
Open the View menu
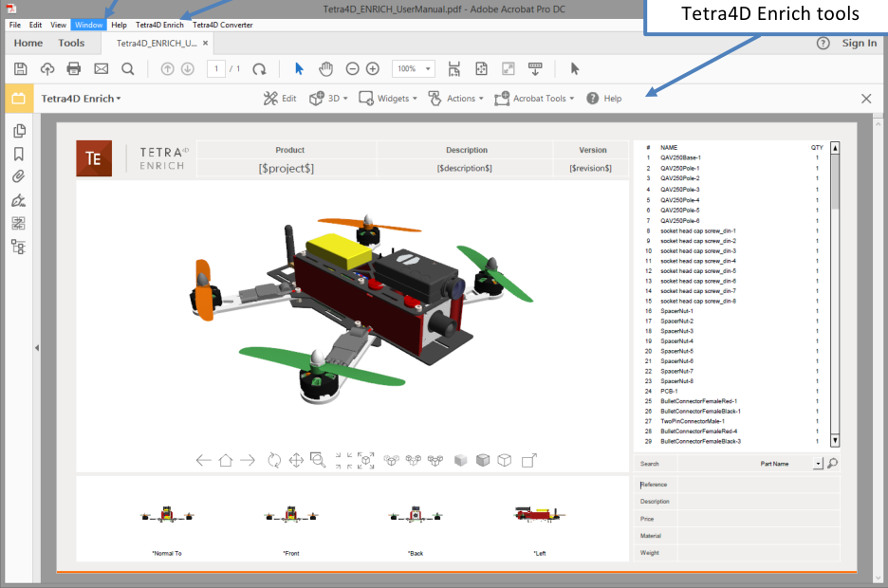58,25
